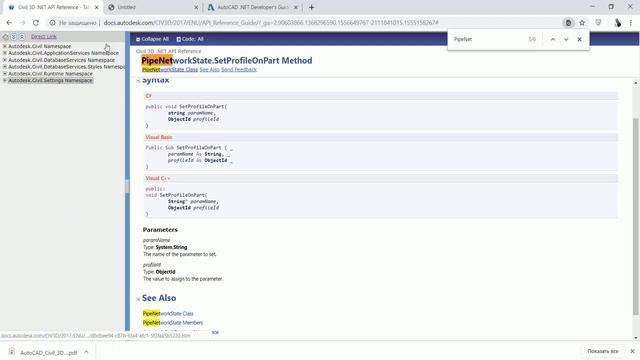This screenshot has width=640, height=360.
Task: Close the Untitled tab
Action: [x=196, y=7]
